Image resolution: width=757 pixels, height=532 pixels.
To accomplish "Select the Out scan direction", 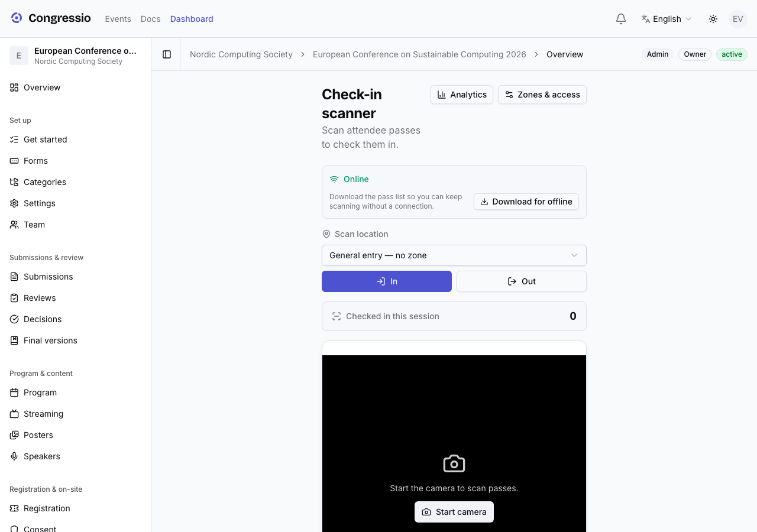I will (x=522, y=281).
